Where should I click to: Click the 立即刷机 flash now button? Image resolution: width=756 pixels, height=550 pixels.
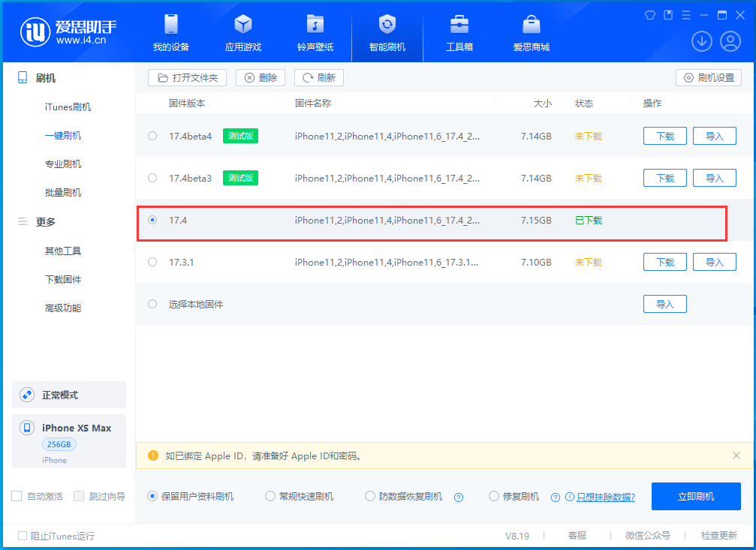[695, 496]
